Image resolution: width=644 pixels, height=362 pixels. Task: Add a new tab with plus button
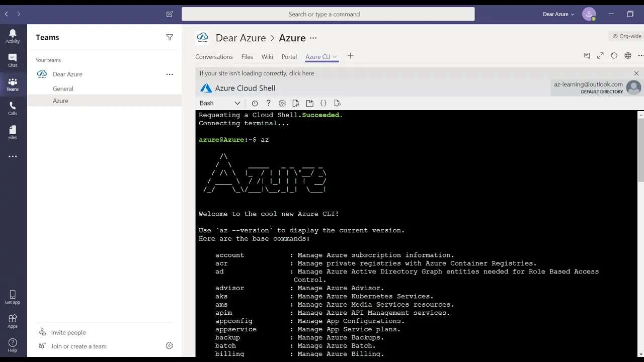pos(351,56)
